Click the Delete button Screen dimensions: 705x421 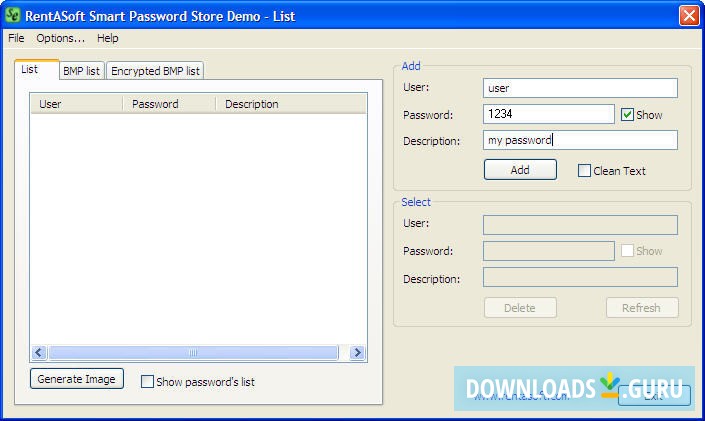(520, 308)
